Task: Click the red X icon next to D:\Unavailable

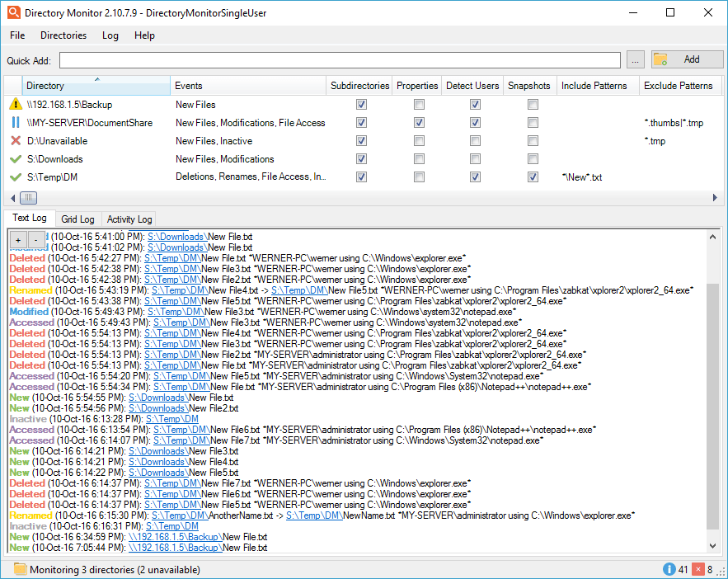Action: tap(15, 140)
